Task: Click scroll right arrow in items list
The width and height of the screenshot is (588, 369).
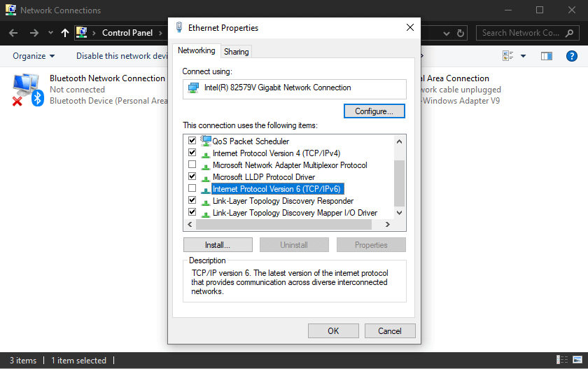Action: tap(388, 224)
